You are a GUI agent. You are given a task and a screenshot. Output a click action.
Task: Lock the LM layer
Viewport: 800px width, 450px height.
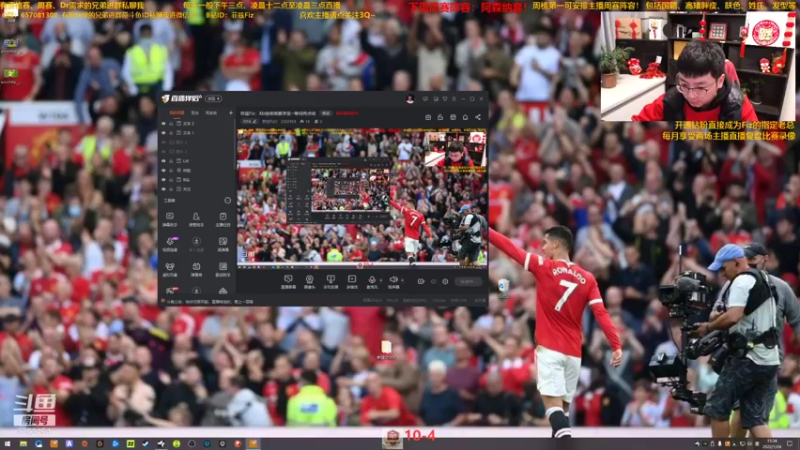(171, 161)
